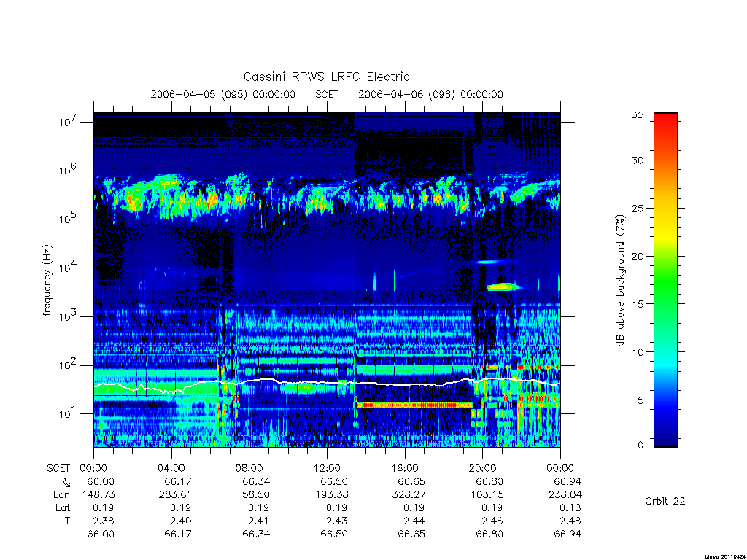The height and width of the screenshot is (560, 747).
Task: Click local time value '2.38'
Action: 104,521
